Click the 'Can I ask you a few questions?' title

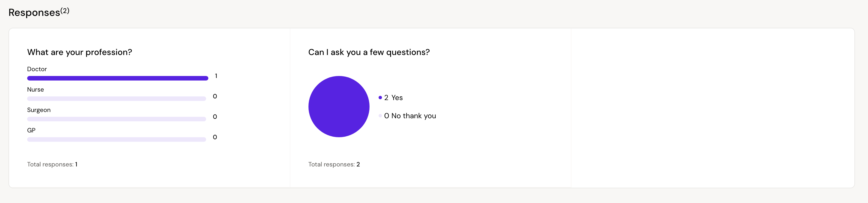click(369, 52)
